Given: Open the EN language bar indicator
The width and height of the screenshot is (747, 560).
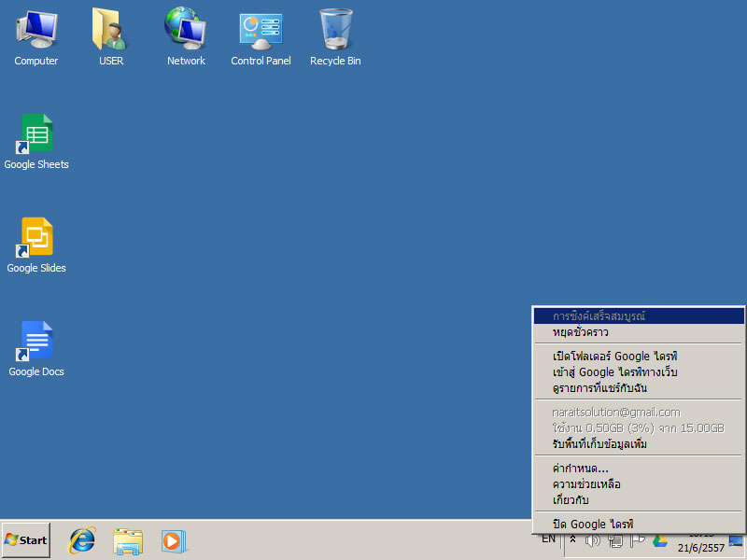Looking at the screenshot, I should tap(548, 539).
